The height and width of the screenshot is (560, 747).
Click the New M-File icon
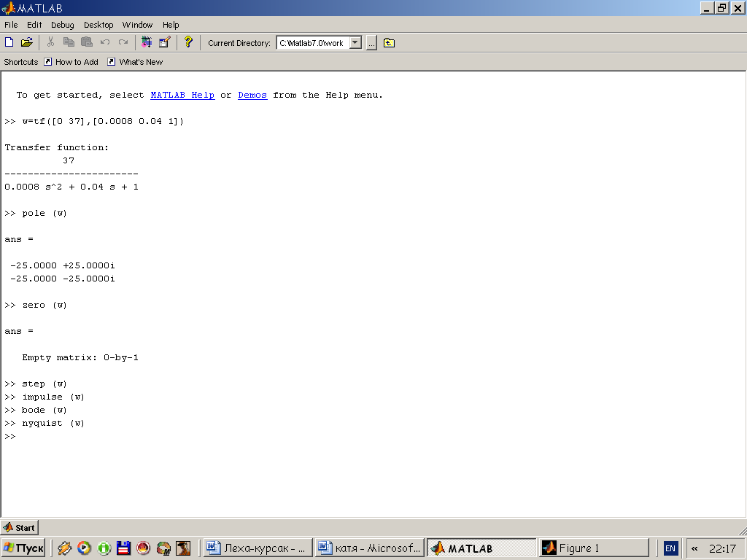(9, 42)
